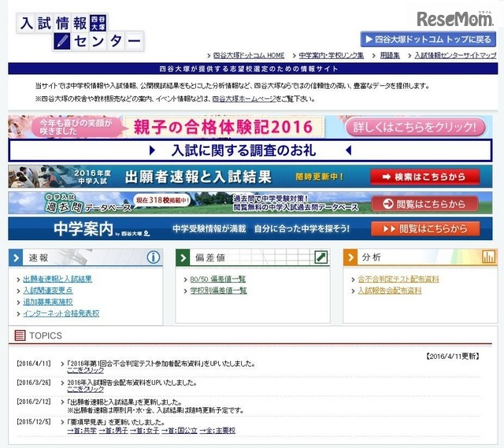Click 詳しくはこちらをクリック! pink button
Screen dimensions: 504x448
(x=415, y=128)
